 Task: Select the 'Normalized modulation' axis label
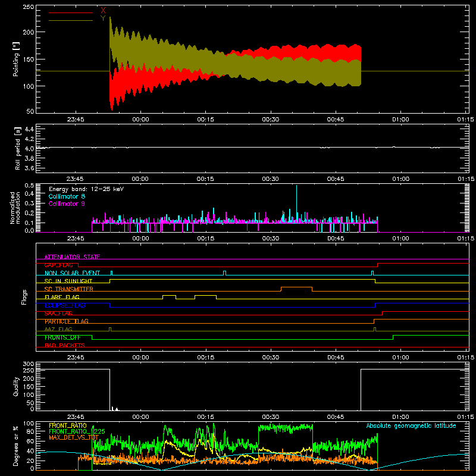tap(14, 208)
